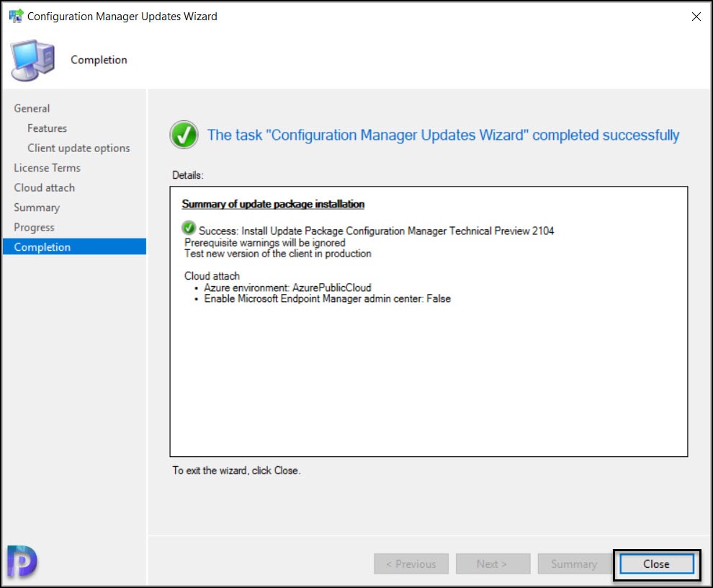This screenshot has height=588, width=713.
Task: Select the General step in sidebar
Action: tap(32, 108)
